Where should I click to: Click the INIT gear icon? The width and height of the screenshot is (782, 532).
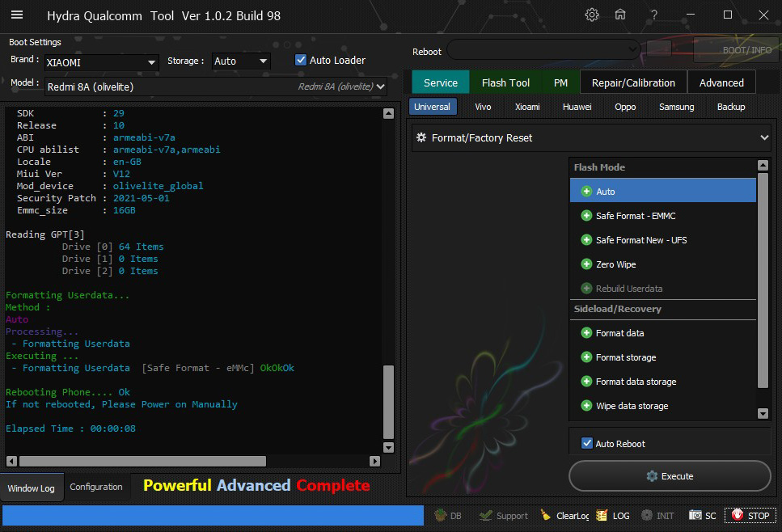tap(647, 515)
